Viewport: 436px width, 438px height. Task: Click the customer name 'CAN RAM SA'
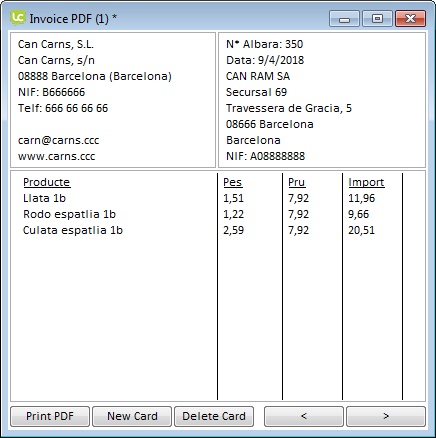click(x=258, y=76)
